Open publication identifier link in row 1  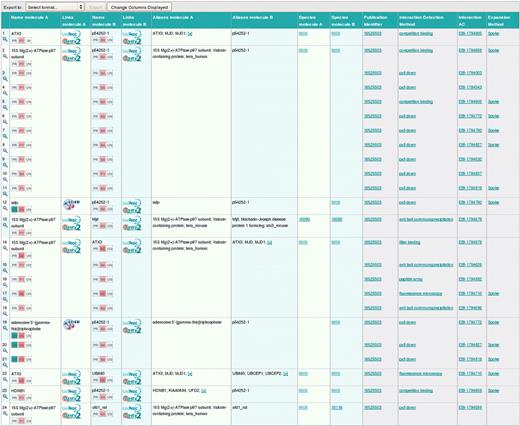click(373, 34)
